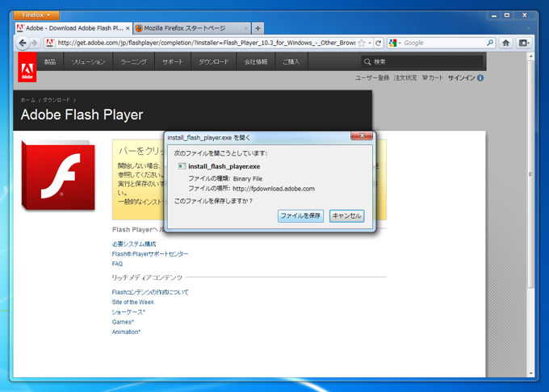The width and height of the screenshot is (549, 392).
Task: Click the Flash Player logo image
Action: pyautogui.click(x=58, y=175)
